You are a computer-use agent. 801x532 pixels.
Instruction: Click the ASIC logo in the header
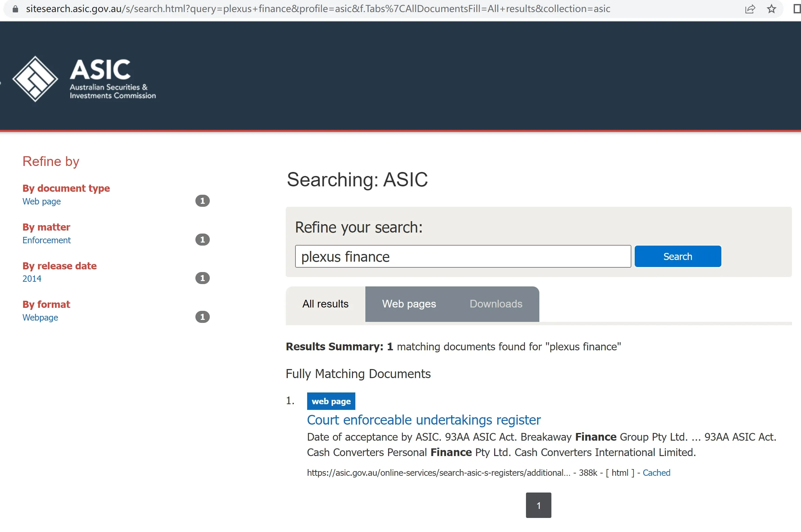(84, 79)
